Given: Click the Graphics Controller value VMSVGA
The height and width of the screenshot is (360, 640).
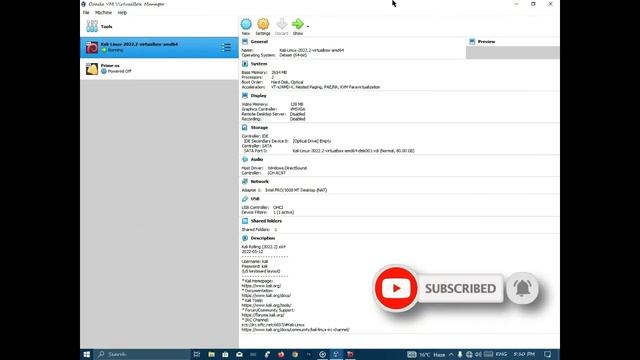Looking at the screenshot, I should pos(298,109).
